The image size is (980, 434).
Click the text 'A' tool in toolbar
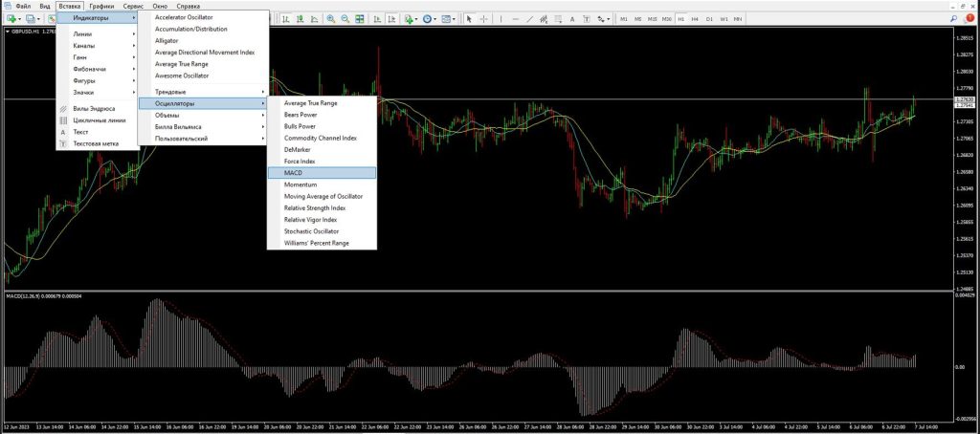(572, 18)
